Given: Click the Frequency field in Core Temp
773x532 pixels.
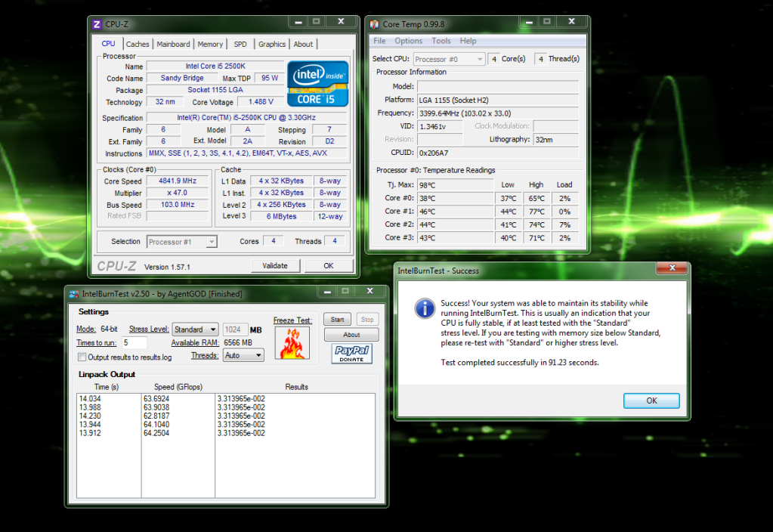Looking at the screenshot, I should point(498,113).
